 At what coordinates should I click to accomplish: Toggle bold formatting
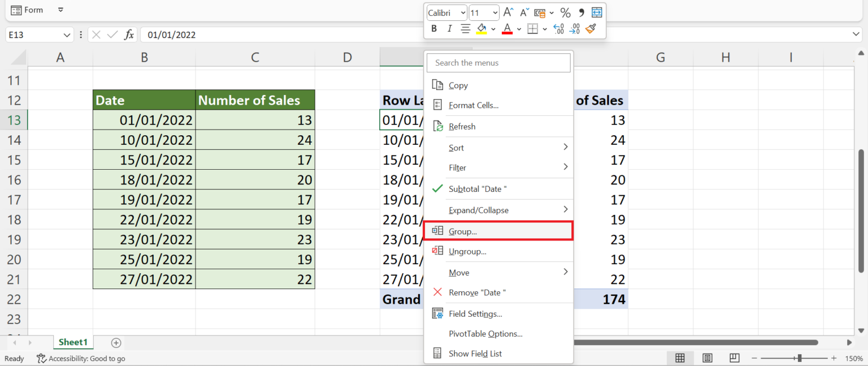[435, 28]
